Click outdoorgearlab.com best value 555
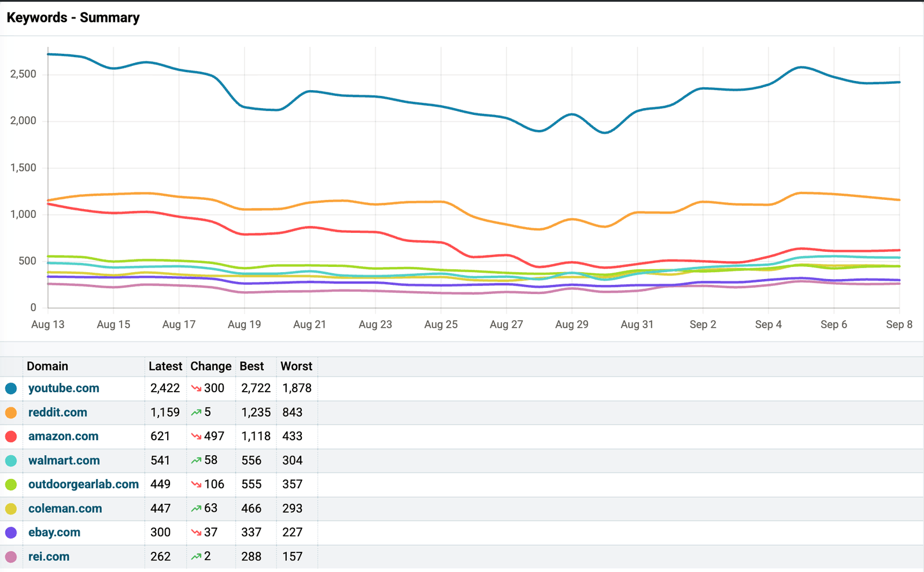924x572 pixels. [252, 484]
